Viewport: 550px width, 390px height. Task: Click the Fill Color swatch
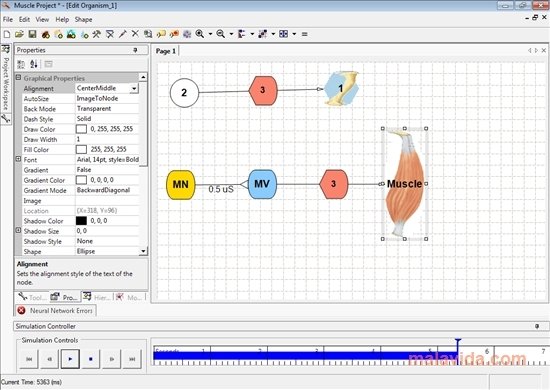click(81, 149)
